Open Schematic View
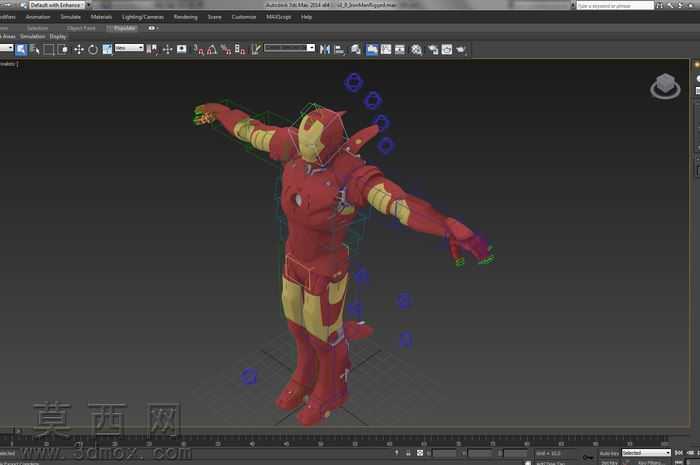The width and height of the screenshot is (700, 465). [x=400, y=50]
